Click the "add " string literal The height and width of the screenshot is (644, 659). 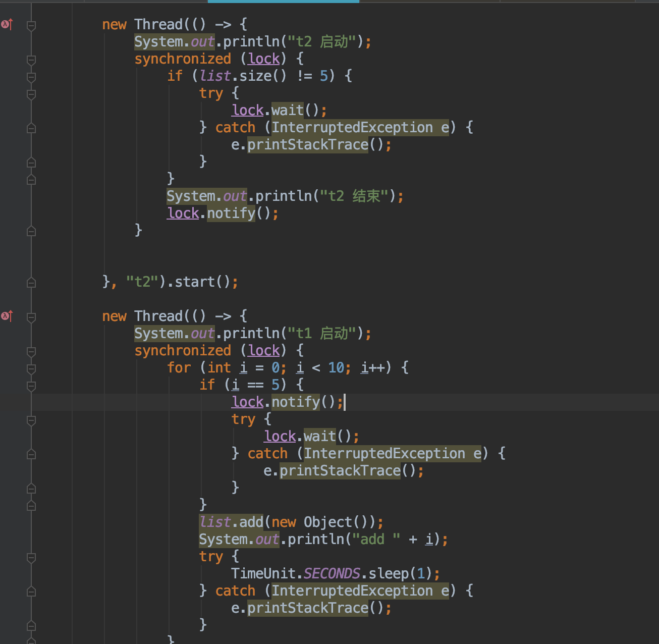pyautogui.click(x=376, y=539)
